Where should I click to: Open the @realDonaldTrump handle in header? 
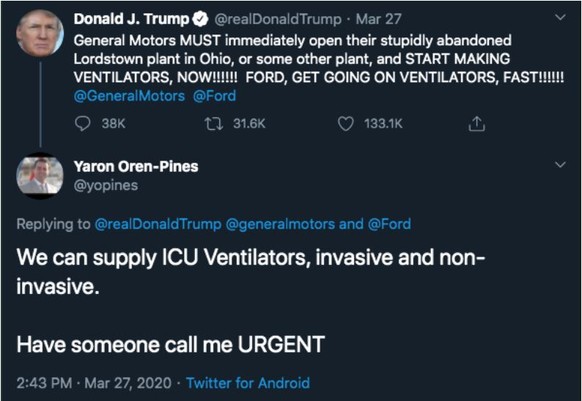coord(278,19)
